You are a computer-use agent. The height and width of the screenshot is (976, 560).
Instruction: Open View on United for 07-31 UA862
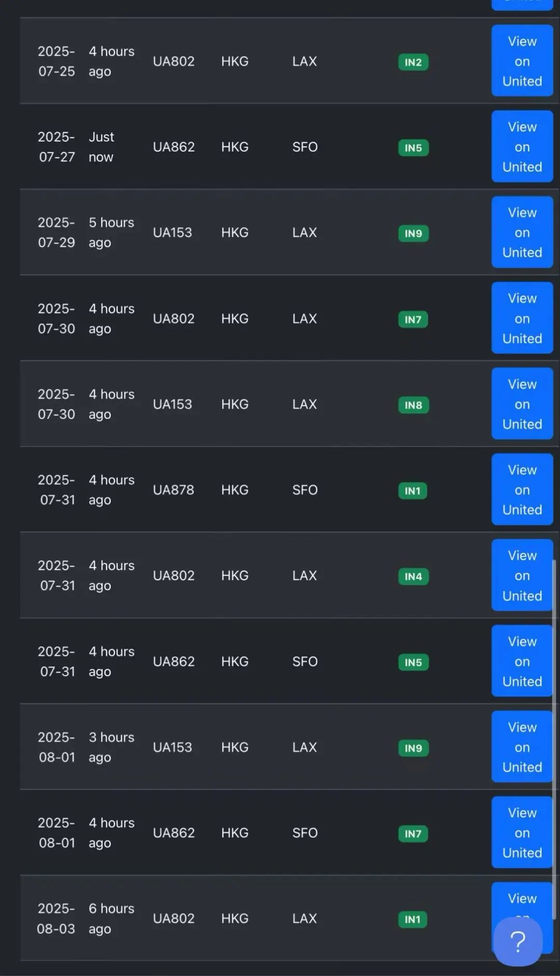pos(522,661)
